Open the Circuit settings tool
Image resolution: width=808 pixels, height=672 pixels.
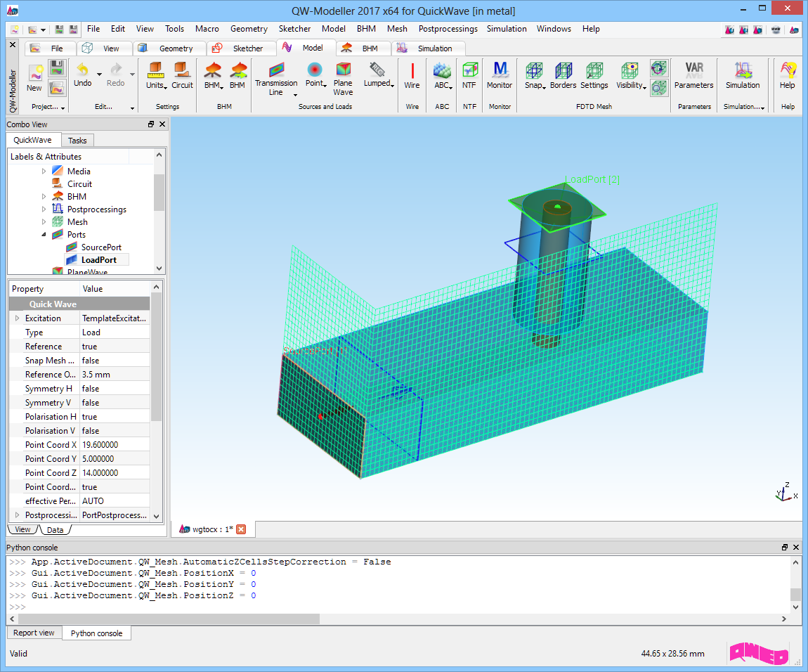(182, 75)
